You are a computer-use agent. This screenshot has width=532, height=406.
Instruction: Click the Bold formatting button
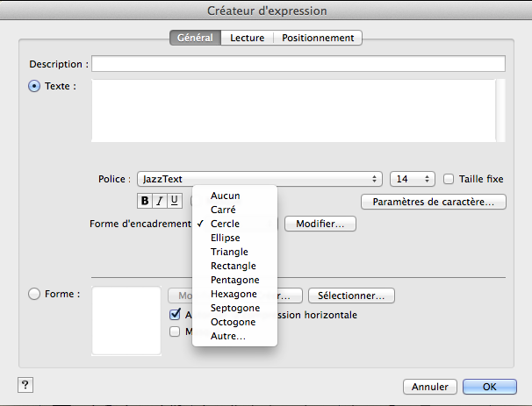pos(146,201)
